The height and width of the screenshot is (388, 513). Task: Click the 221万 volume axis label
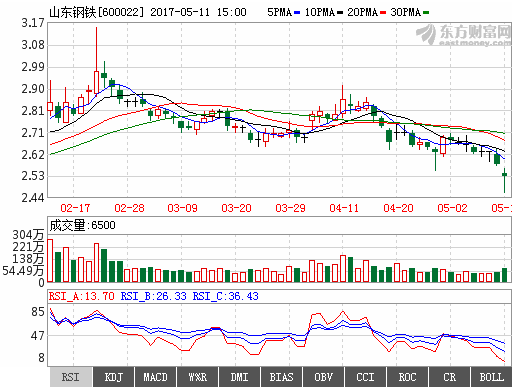(x=28, y=247)
